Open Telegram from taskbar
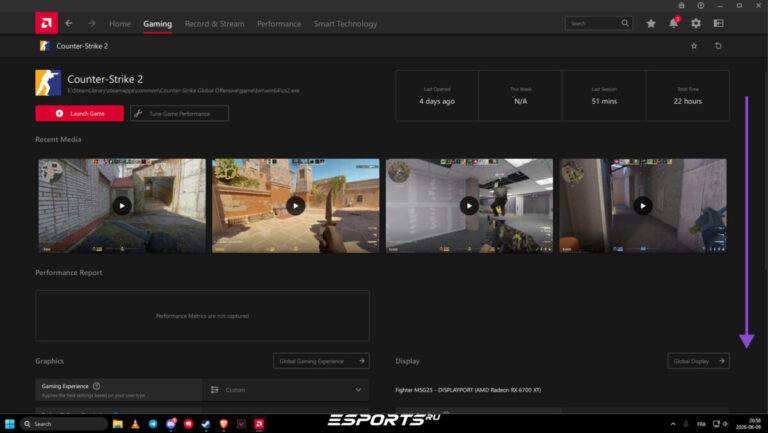This screenshot has height=433, width=768. [153, 424]
